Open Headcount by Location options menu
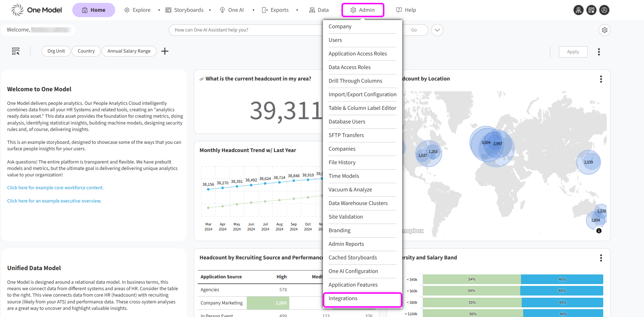Image resolution: width=644 pixels, height=317 pixels. [601, 79]
